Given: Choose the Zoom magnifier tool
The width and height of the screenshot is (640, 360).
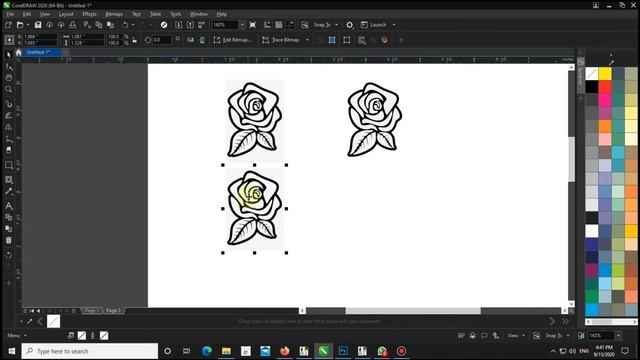Looking at the screenshot, I should click(9, 89).
